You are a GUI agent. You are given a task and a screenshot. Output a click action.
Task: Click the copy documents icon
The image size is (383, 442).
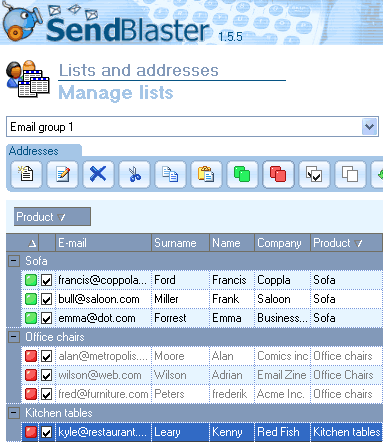coord(170,174)
